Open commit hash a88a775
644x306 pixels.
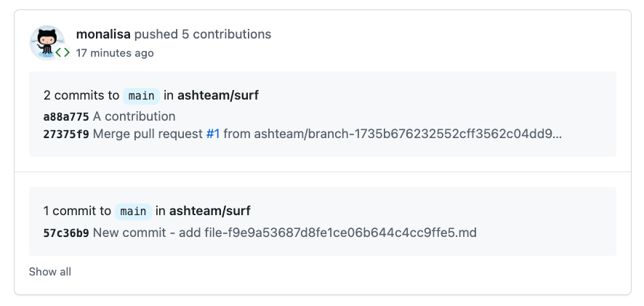click(x=66, y=116)
